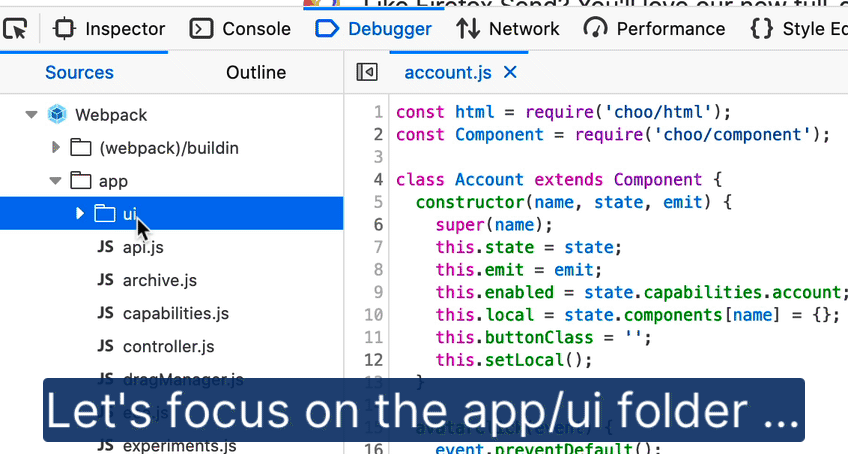Show the Sources list
Viewport: 848px width, 454px height.
pos(80,73)
